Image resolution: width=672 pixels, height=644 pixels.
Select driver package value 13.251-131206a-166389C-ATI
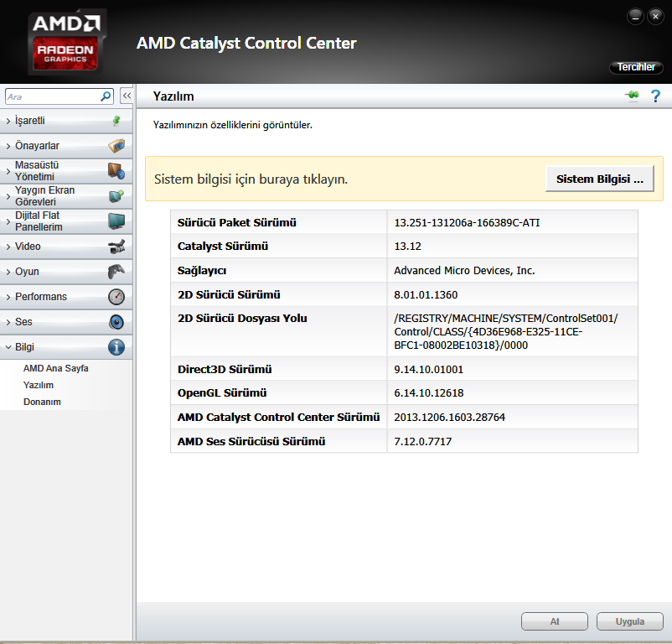pyautogui.click(x=467, y=223)
